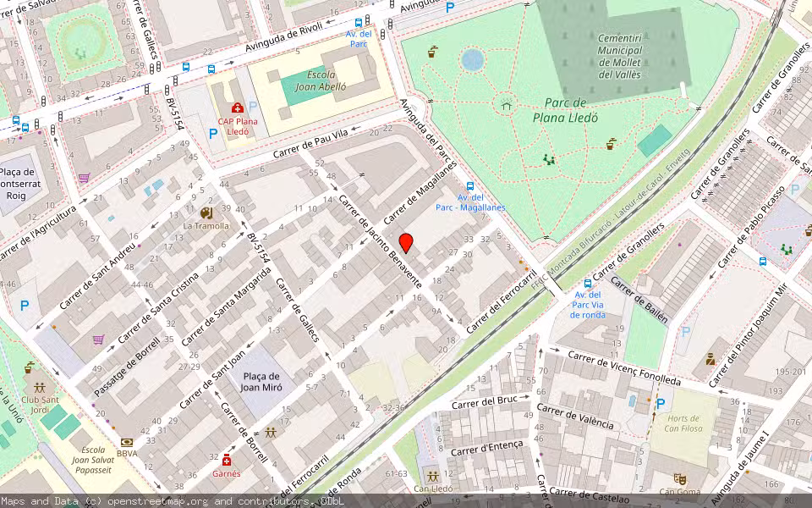This screenshot has height=508, width=812.
Task: Select the community icon below Plaça de Joan Miró
Action: point(271,433)
